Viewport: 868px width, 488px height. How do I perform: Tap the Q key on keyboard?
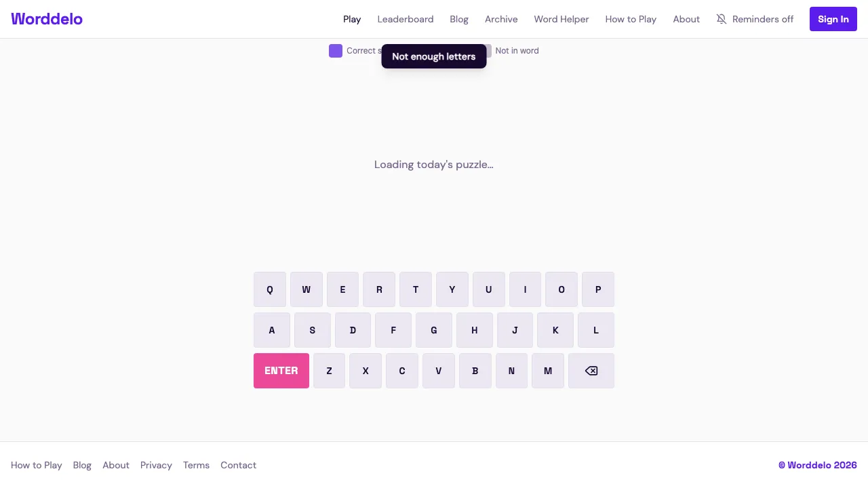click(270, 289)
